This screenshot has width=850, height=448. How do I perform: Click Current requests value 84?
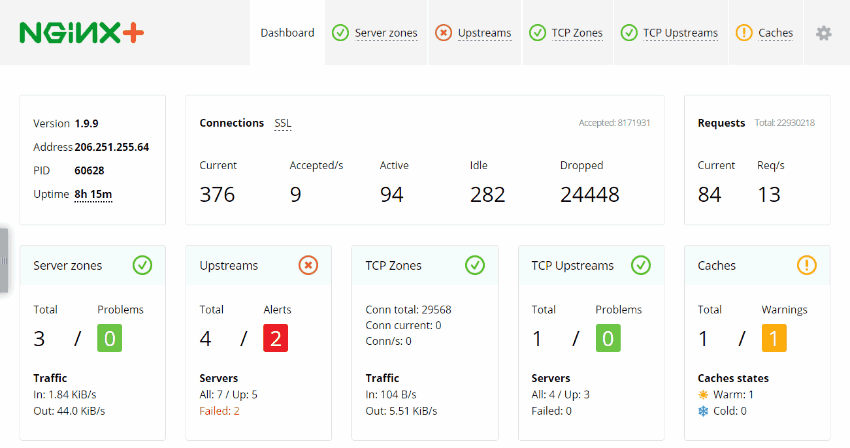click(710, 195)
